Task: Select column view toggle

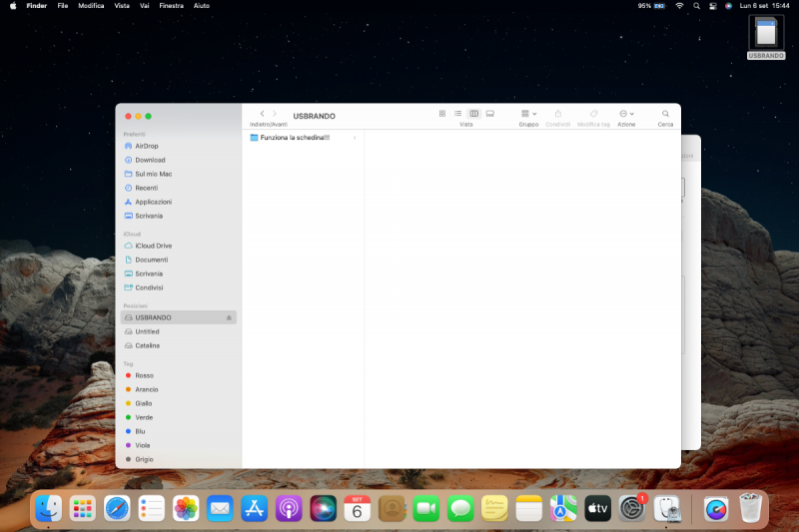Action: coord(473,114)
